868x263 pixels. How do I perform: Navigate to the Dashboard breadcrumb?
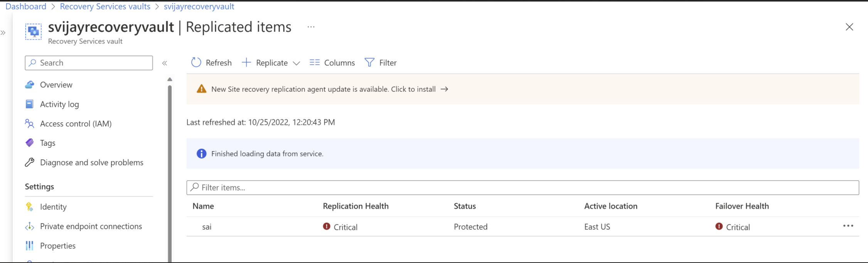pyautogui.click(x=26, y=7)
